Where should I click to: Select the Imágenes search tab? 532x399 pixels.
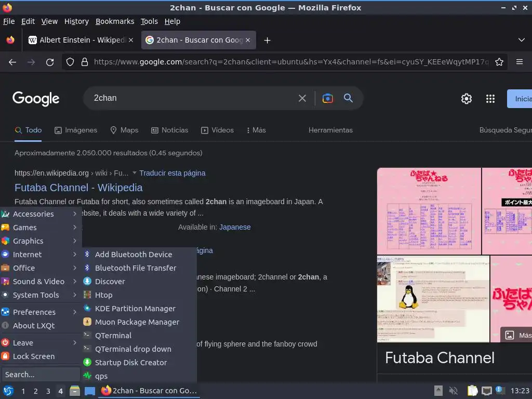click(76, 130)
